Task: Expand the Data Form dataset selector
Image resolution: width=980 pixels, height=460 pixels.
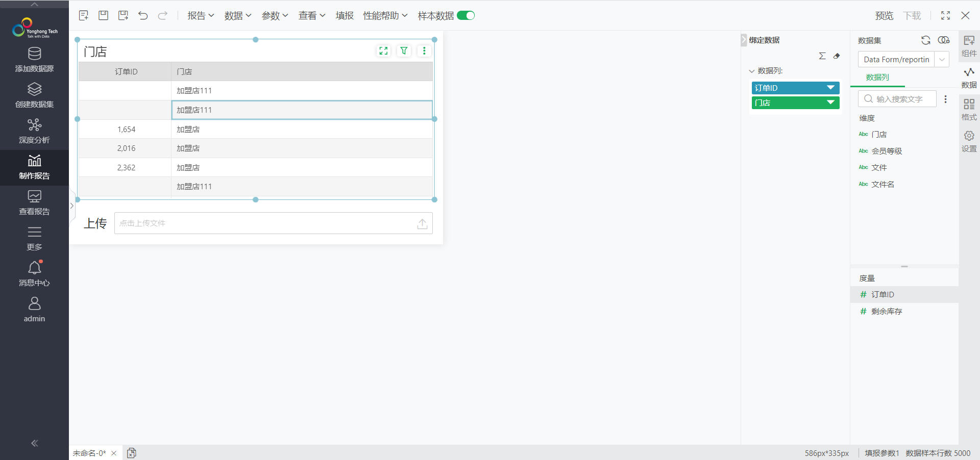Action: click(x=942, y=60)
